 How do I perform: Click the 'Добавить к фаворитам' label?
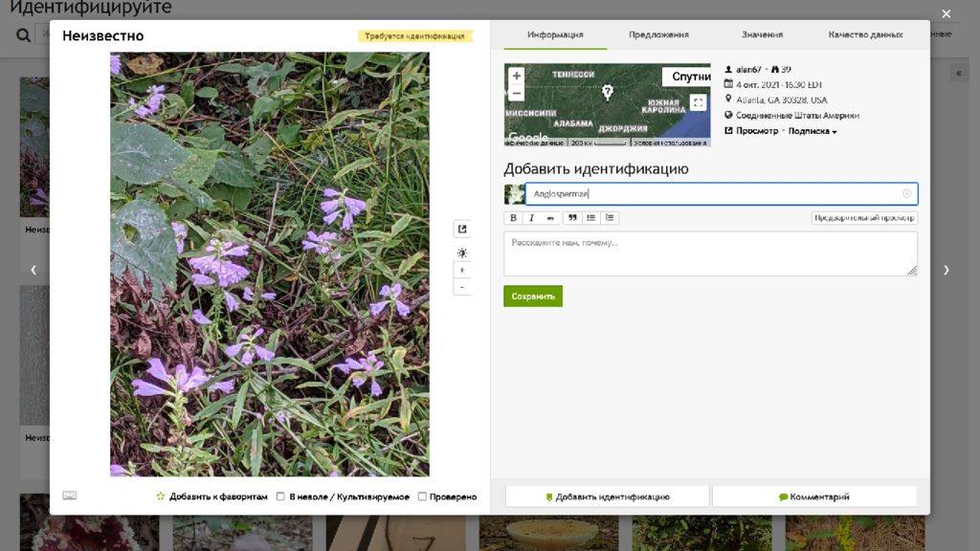[x=218, y=496]
